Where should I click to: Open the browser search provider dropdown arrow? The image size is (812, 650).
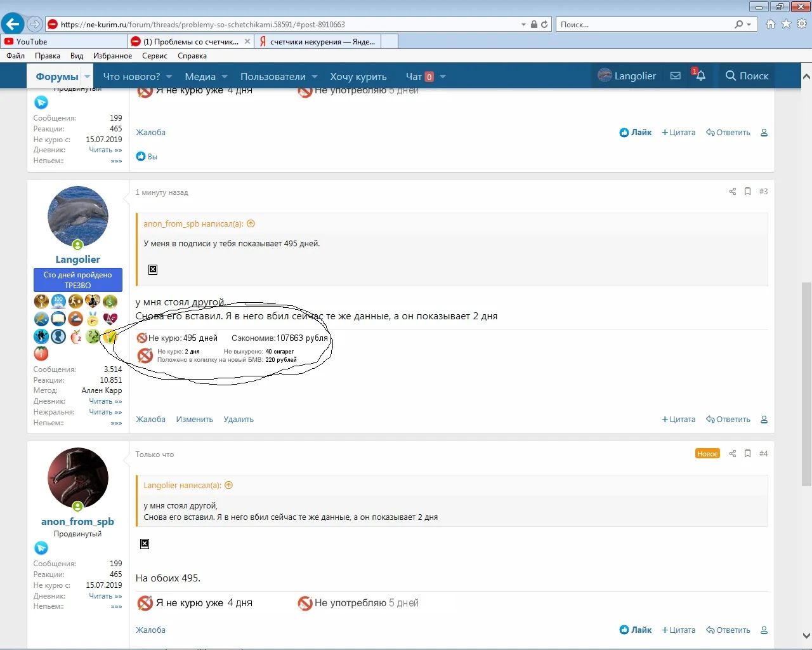pyautogui.click(x=749, y=25)
